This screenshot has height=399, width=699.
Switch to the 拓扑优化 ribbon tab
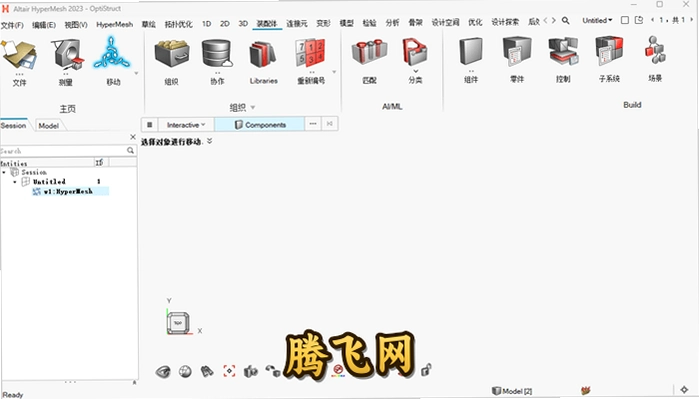pos(178,24)
